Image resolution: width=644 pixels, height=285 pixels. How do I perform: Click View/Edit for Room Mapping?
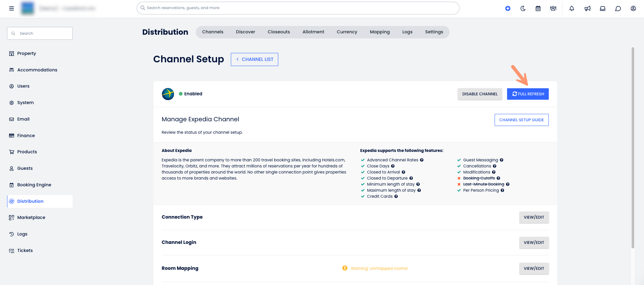point(534,268)
